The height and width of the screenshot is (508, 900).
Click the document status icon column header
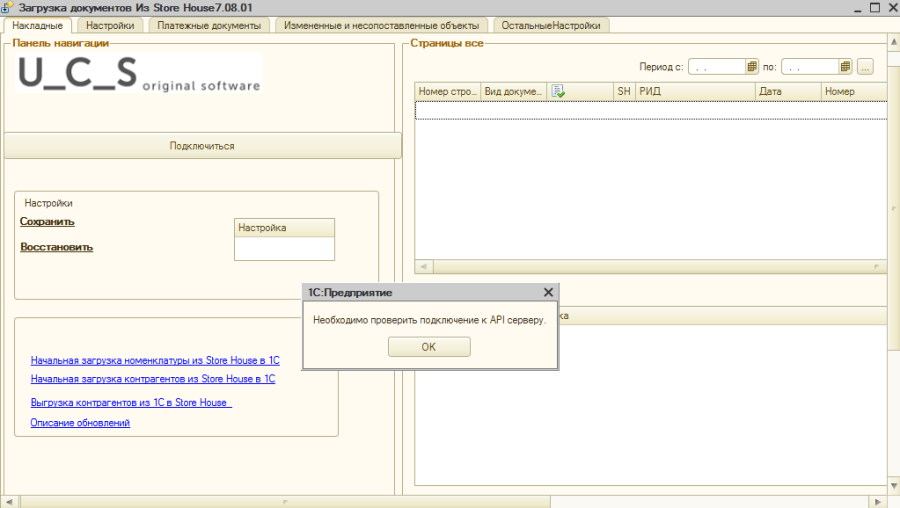tap(558, 91)
